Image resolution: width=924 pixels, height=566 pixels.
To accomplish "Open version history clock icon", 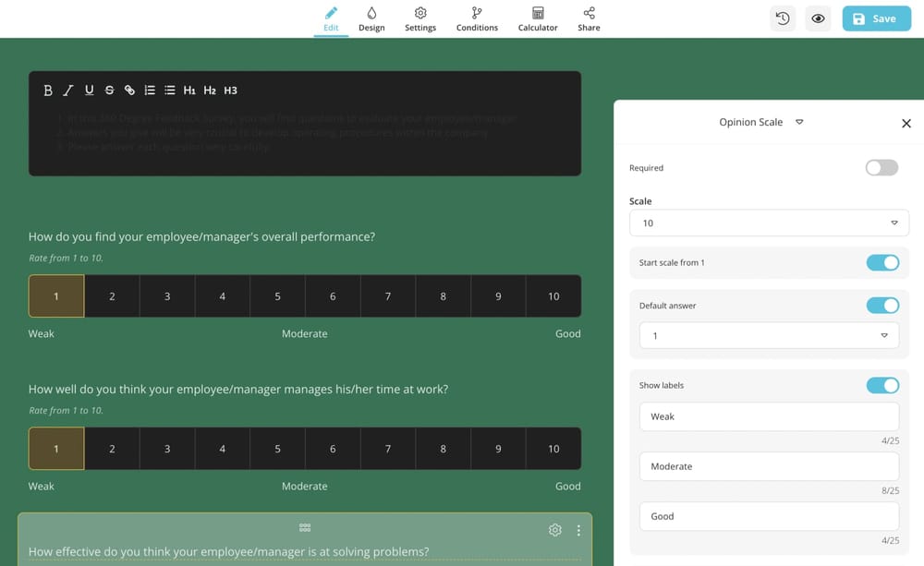I will [x=783, y=18].
